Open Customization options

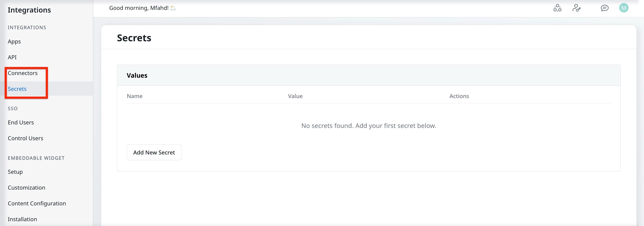(x=26, y=187)
